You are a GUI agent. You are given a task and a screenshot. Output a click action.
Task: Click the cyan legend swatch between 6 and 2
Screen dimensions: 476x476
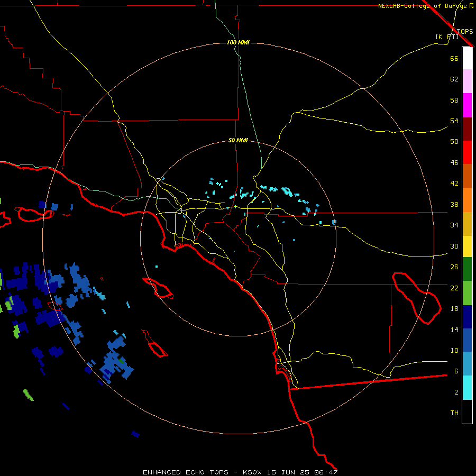[x=467, y=388]
